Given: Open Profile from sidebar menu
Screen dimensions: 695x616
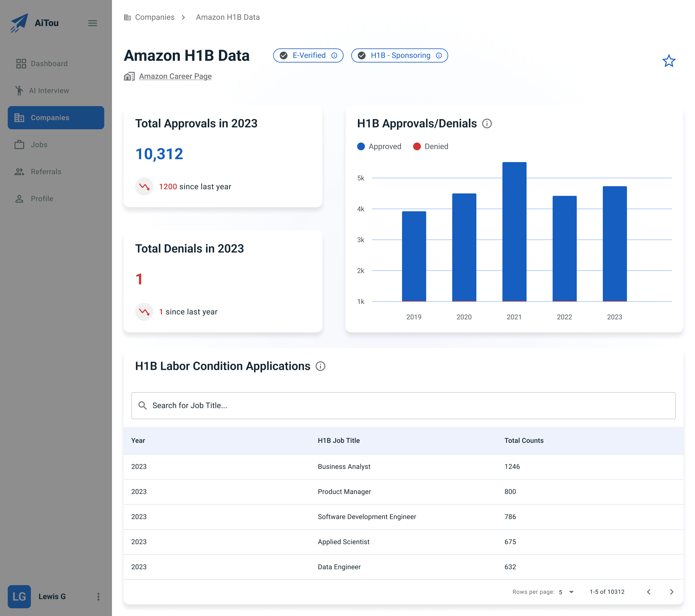Looking at the screenshot, I should point(56,198).
